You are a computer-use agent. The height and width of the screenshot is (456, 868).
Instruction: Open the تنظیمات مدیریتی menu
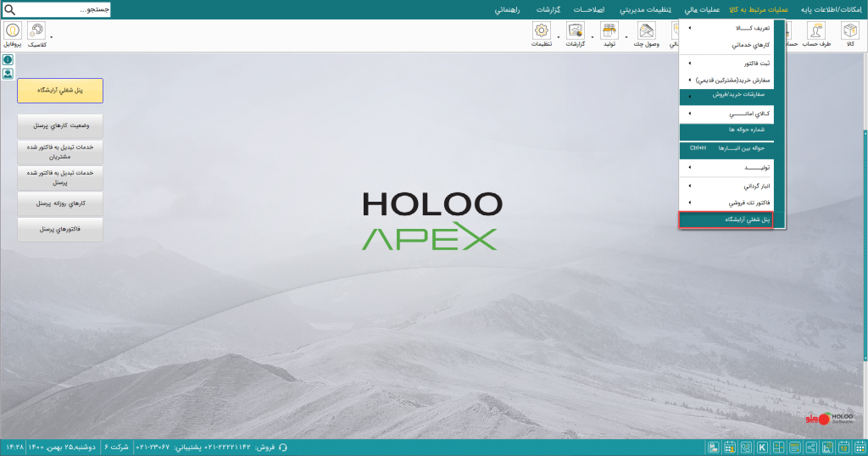click(x=645, y=10)
